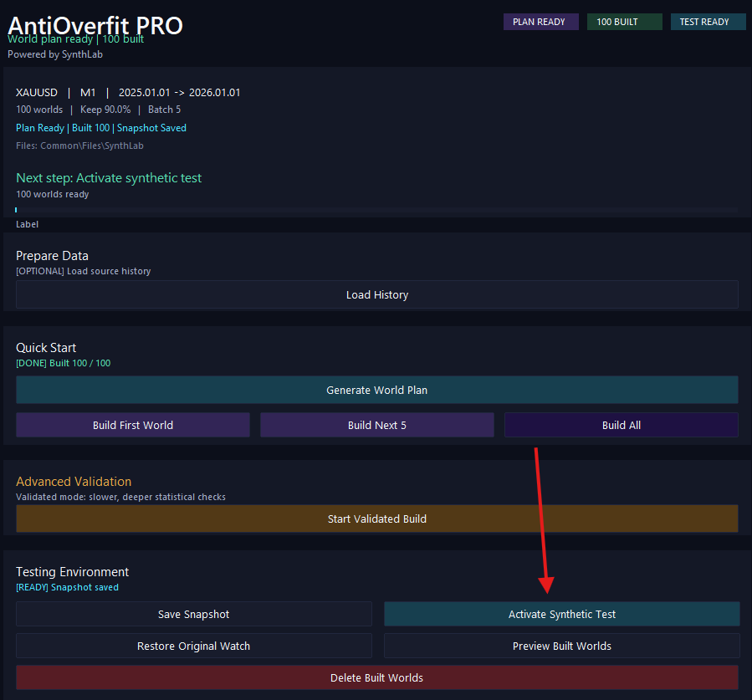Click the Build All button
The width and height of the screenshot is (752, 700).
621,425
